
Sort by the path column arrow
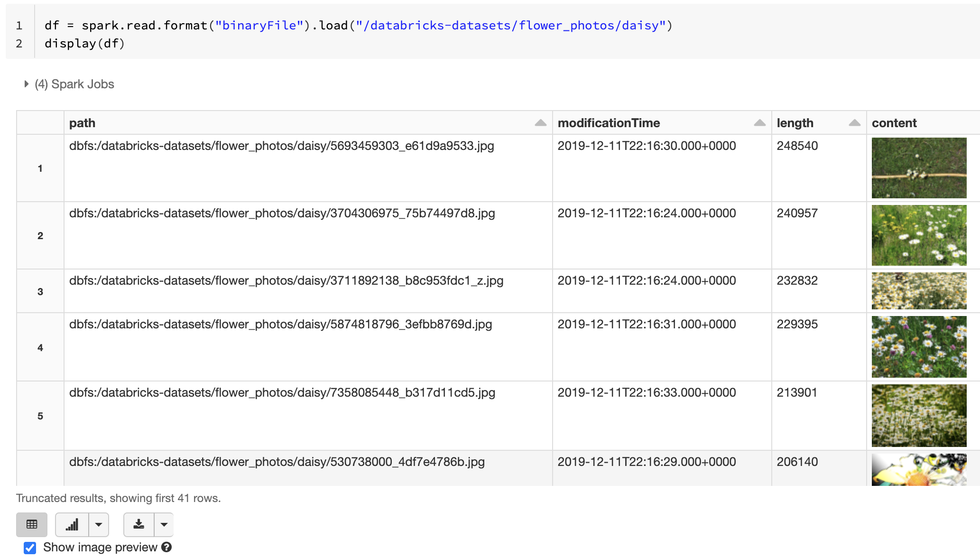pos(540,123)
